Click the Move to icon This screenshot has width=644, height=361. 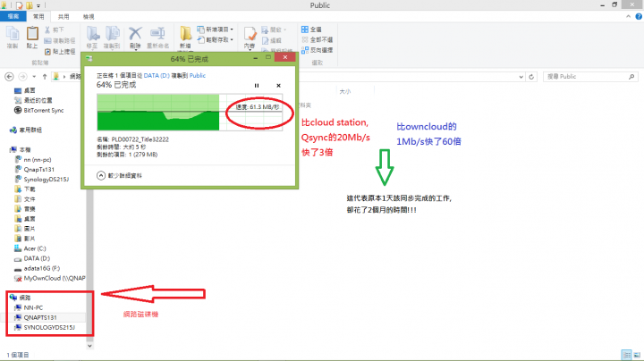tap(92, 34)
